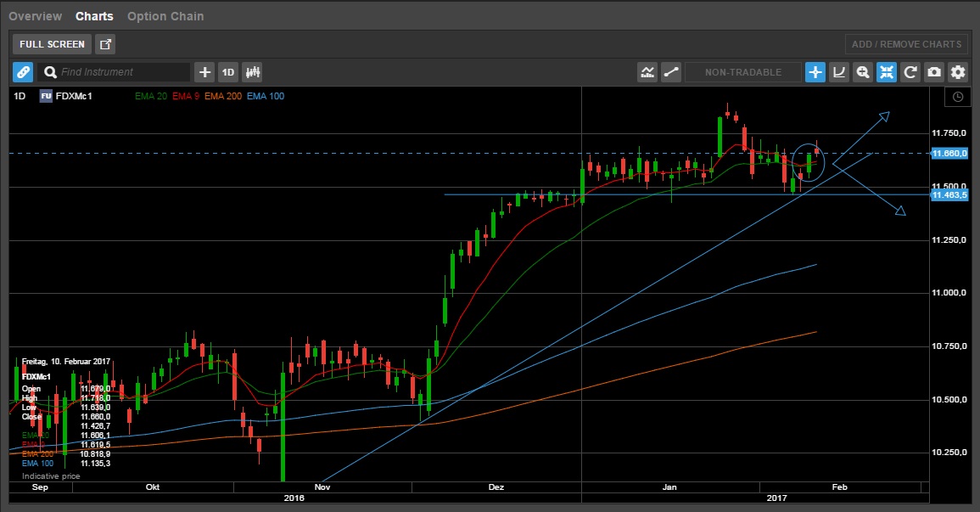The image size is (980, 512).
Task: Pop out the chart in new window
Action: (105, 44)
